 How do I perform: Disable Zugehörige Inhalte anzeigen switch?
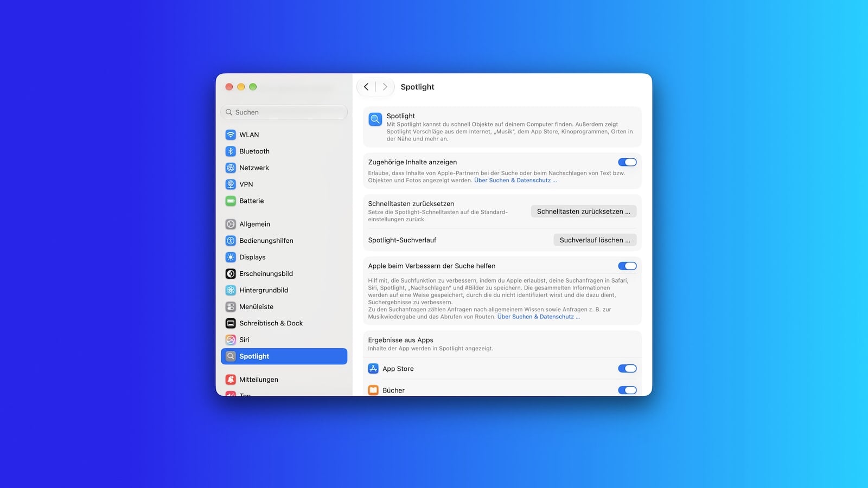point(627,162)
